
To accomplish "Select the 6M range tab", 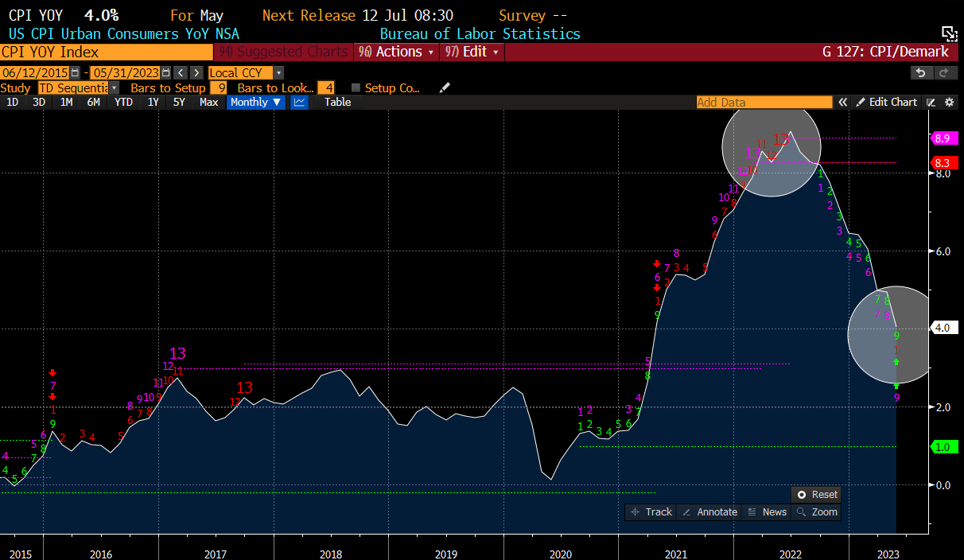I will (x=94, y=102).
